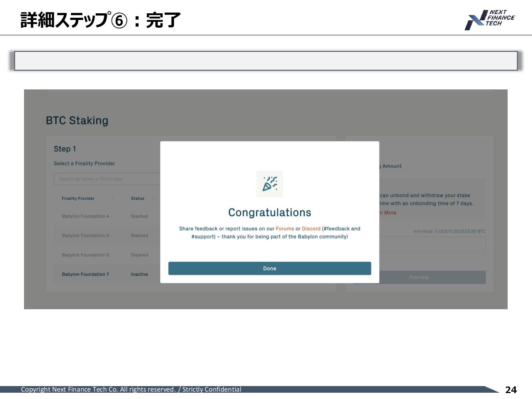
Task: Click the Finality Provider column header
Action: pos(78,198)
